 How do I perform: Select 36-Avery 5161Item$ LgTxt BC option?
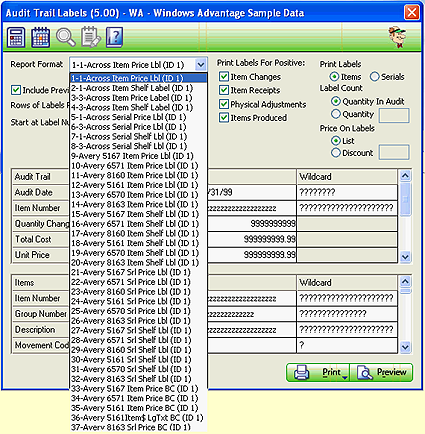(x=138, y=417)
